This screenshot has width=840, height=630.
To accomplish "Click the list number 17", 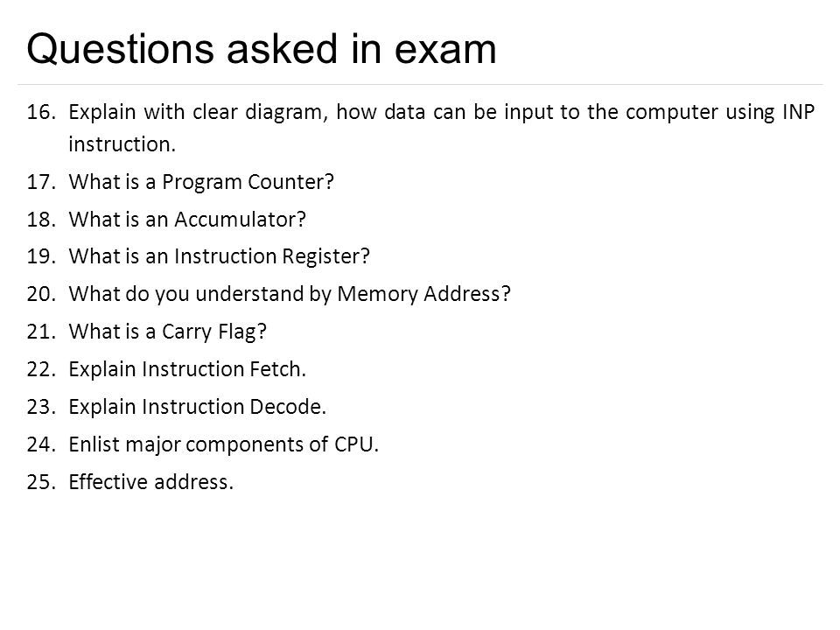I will tap(41, 182).
